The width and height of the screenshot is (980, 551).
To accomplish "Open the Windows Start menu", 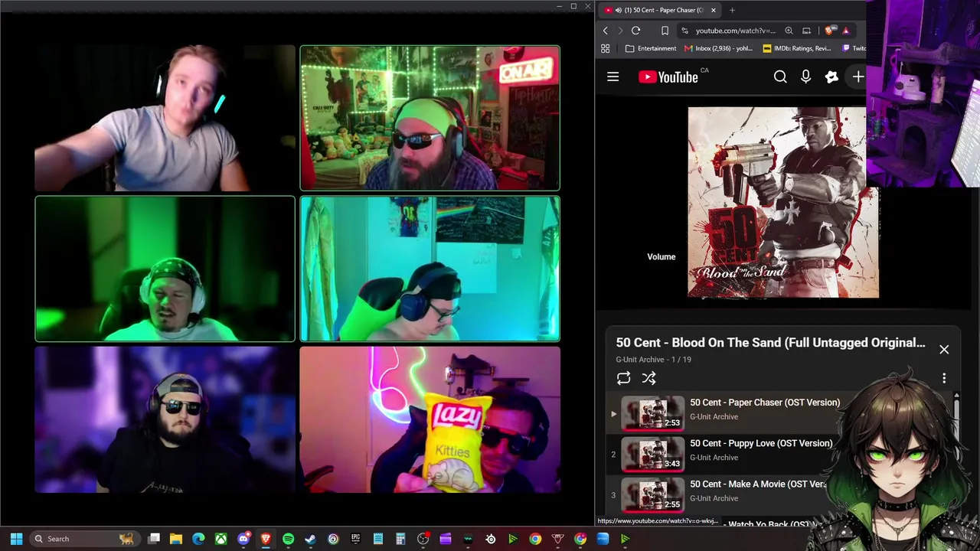I will tap(16, 539).
